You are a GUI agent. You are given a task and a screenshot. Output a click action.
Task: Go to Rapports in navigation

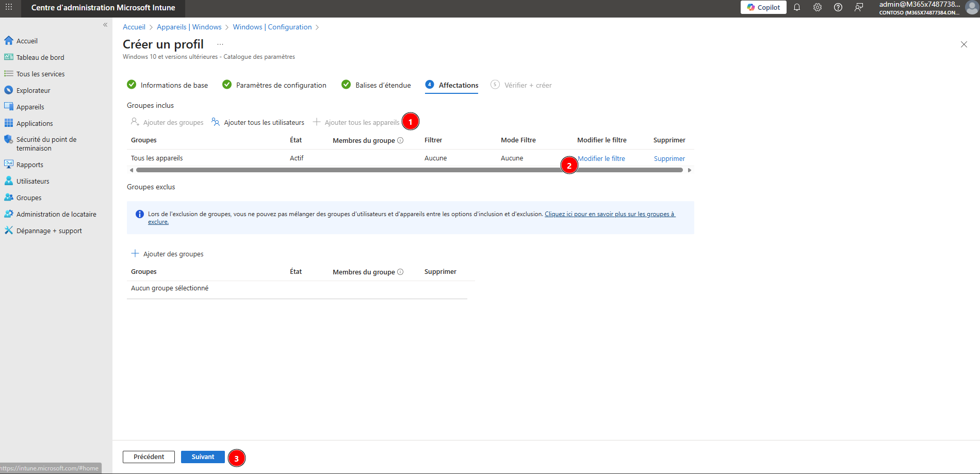[30, 165]
